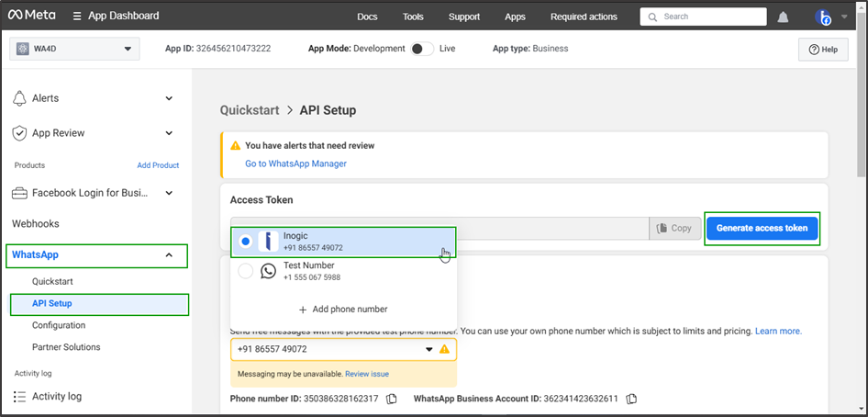Open the WA4D app selector dropdown
The height and width of the screenshot is (417, 868).
[74, 49]
